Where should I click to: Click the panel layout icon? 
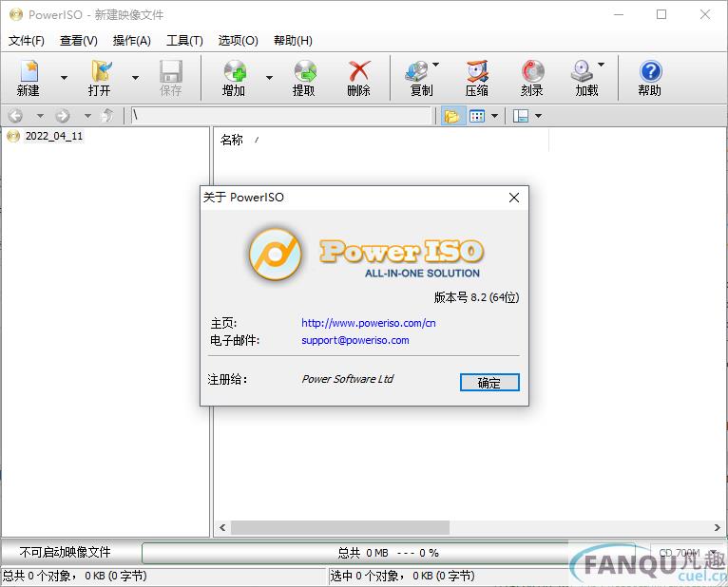click(521, 116)
